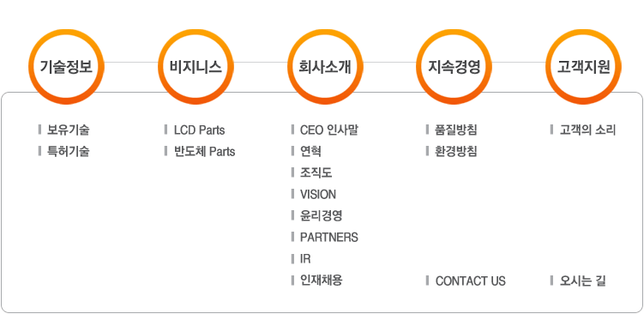Visit the LCD Parts page

(x=199, y=130)
